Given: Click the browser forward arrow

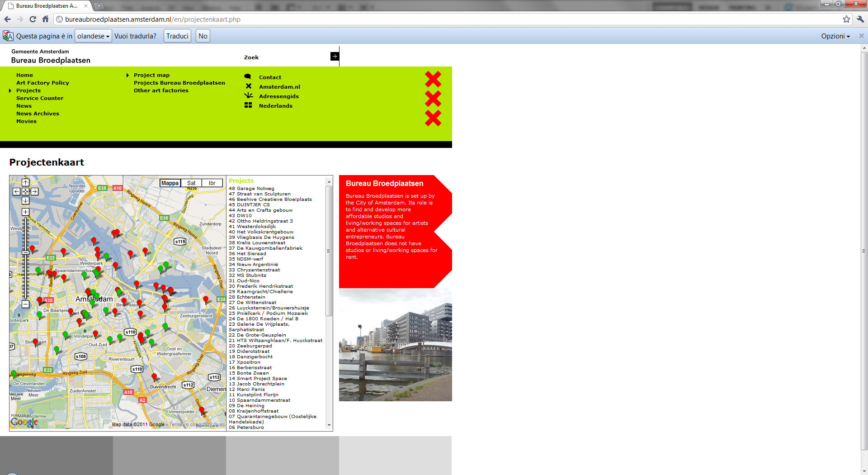Looking at the screenshot, I should coord(20,19).
